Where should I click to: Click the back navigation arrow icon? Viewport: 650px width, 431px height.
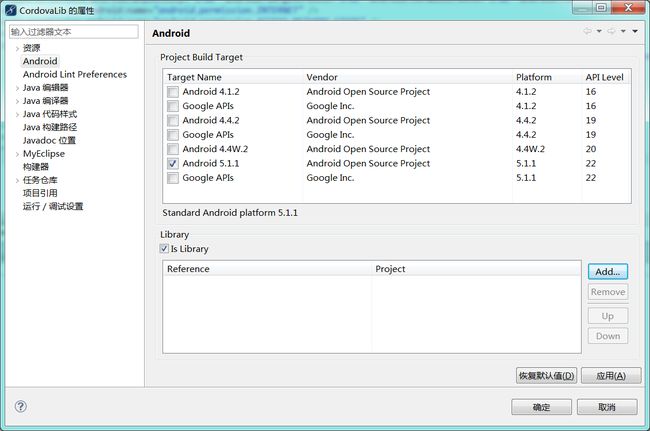tap(587, 31)
